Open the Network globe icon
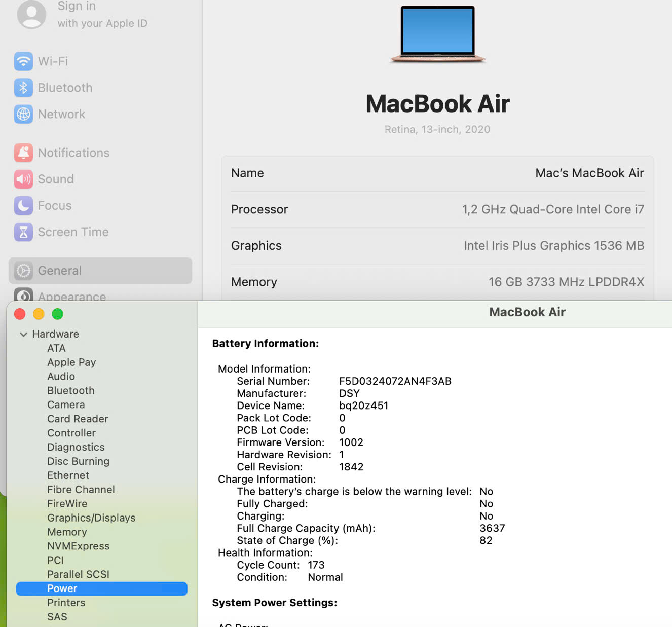This screenshot has width=672, height=627. pyautogui.click(x=23, y=114)
